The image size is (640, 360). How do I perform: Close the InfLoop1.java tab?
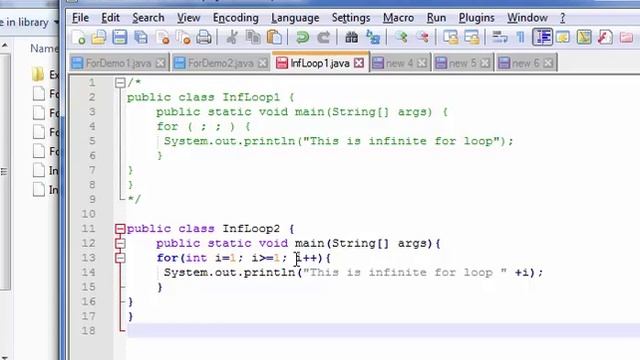click(359, 63)
